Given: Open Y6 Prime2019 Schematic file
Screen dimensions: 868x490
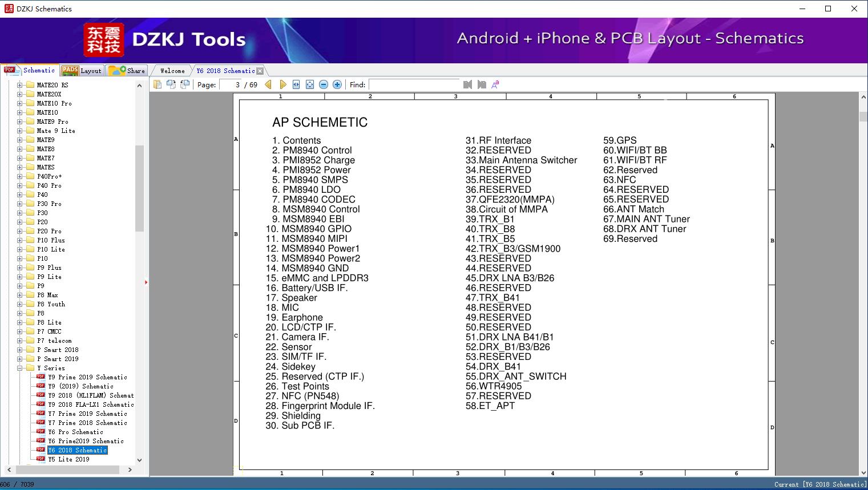Looking at the screenshot, I should 86,441.
